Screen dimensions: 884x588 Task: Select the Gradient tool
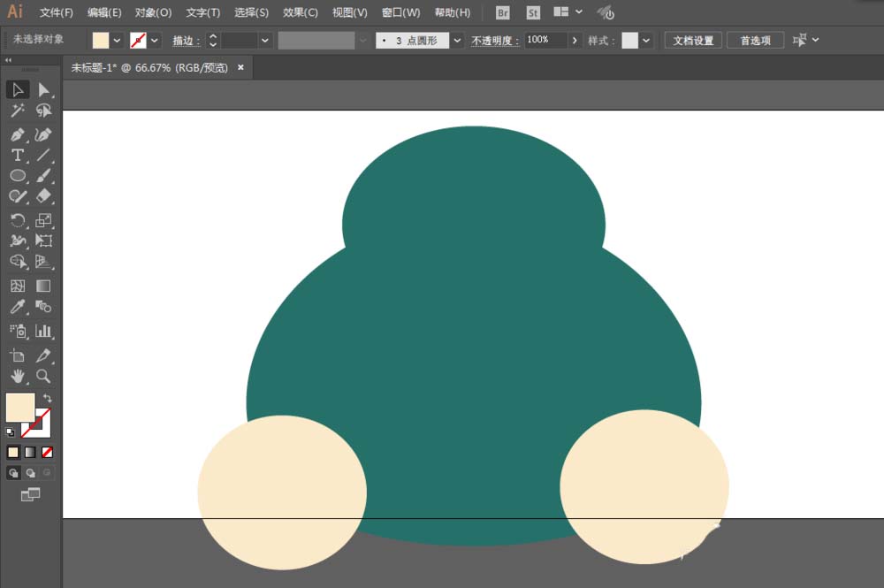point(43,286)
